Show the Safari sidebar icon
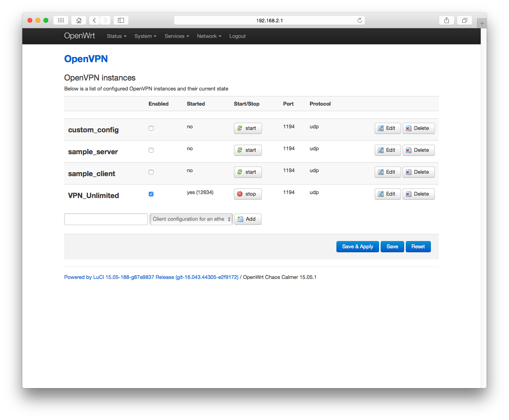The image size is (509, 420). click(121, 20)
